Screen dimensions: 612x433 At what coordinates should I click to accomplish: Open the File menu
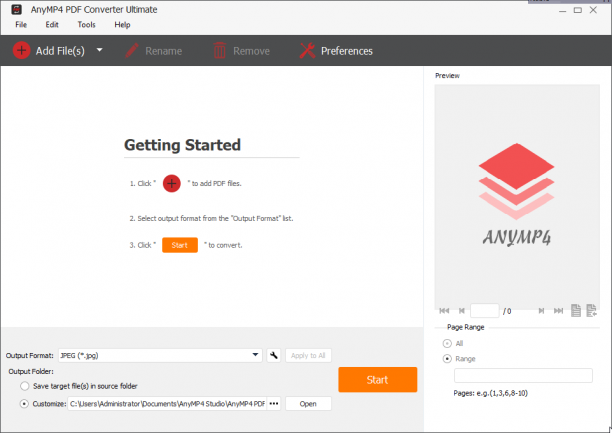(x=21, y=25)
